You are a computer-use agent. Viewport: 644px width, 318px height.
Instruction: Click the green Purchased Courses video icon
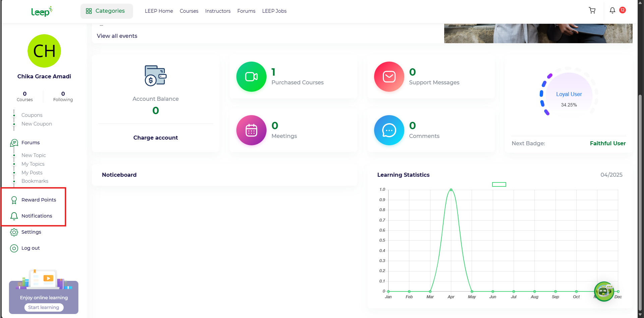pyautogui.click(x=251, y=77)
